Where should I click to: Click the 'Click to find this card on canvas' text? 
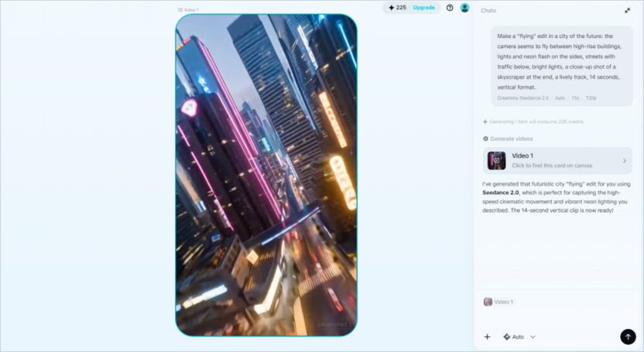(552, 166)
